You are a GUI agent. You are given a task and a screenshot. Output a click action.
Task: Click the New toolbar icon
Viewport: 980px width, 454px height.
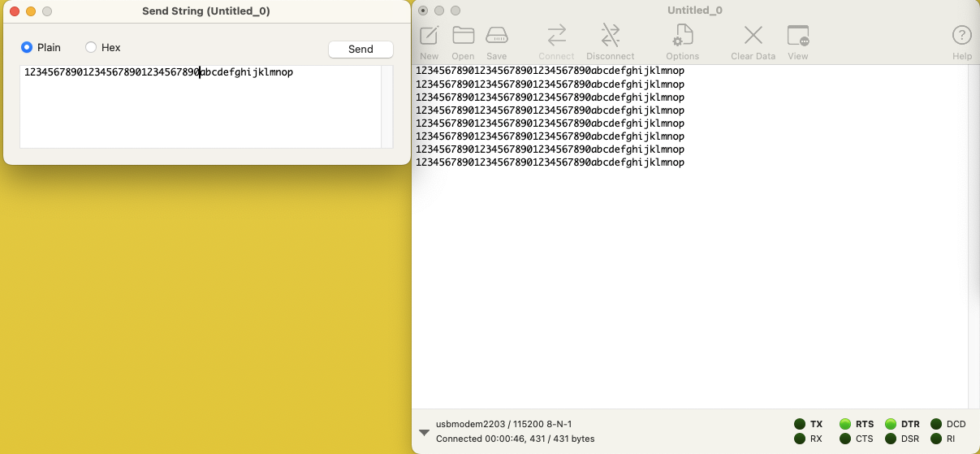point(430,36)
